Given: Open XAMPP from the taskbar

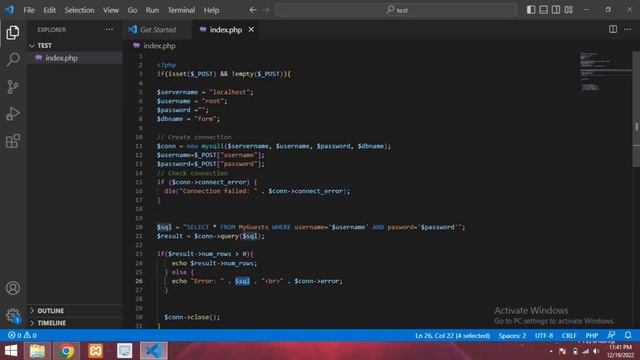Looking at the screenshot, I should tap(96, 351).
